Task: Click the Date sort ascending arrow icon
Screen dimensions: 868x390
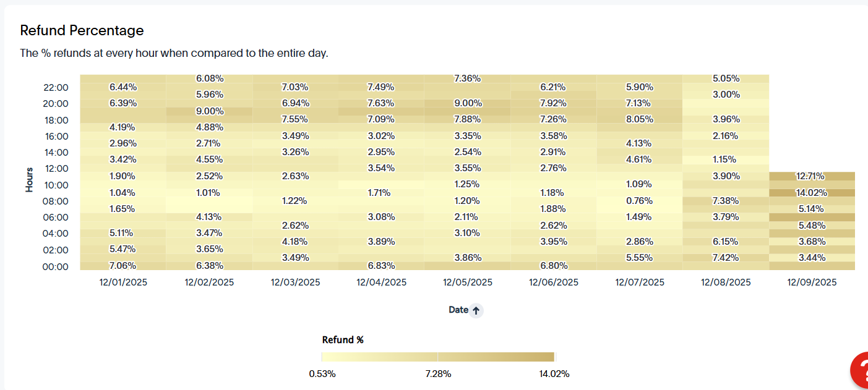Action: [x=476, y=311]
